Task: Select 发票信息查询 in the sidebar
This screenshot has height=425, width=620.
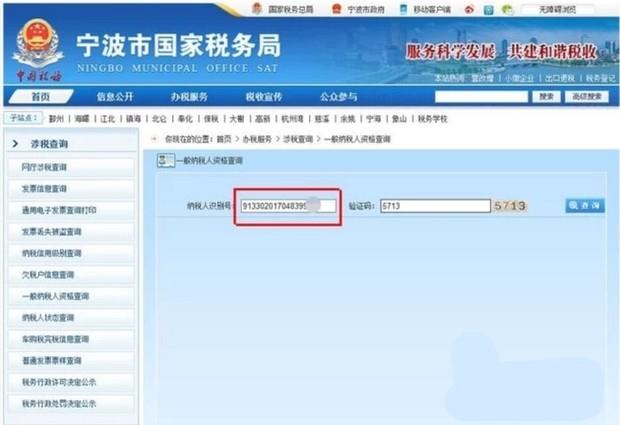Action: coord(71,189)
